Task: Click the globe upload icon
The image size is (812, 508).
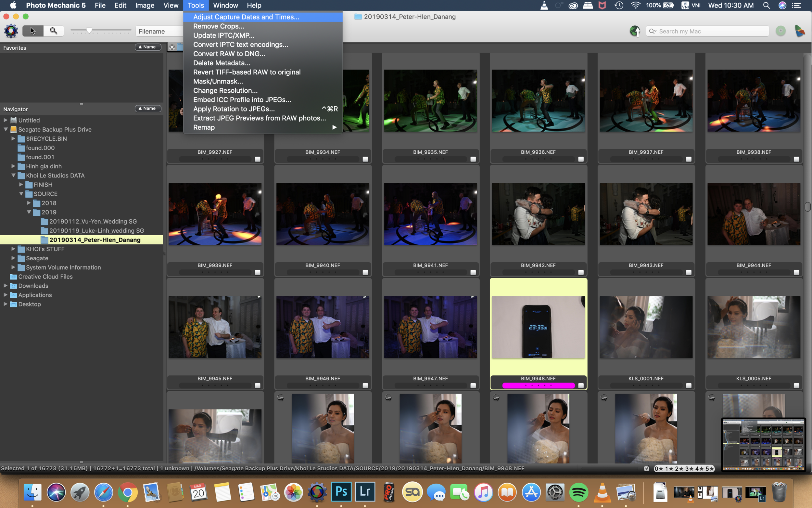Action: (x=634, y=31)
